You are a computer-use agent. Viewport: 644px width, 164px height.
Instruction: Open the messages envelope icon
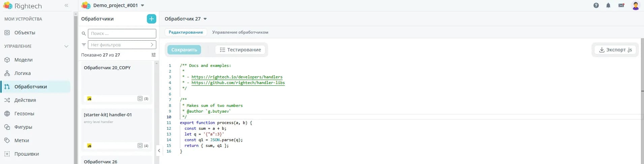pos(621,5)
